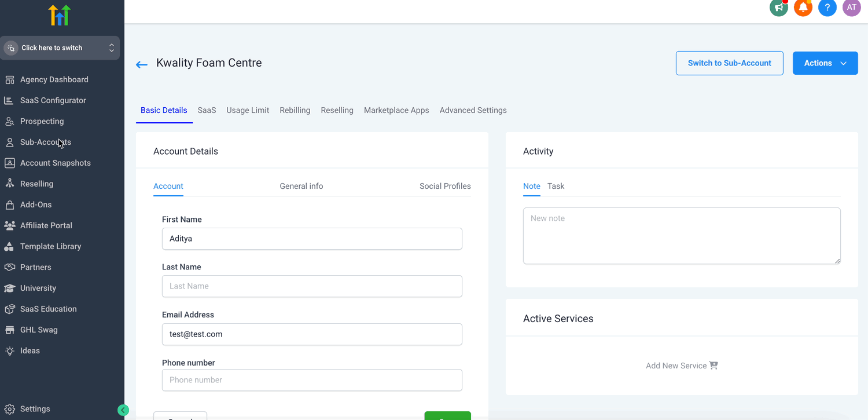Switch Activity panel to Task tab
This screenshot has width=868, height=420.
click(x=556, y=186)
